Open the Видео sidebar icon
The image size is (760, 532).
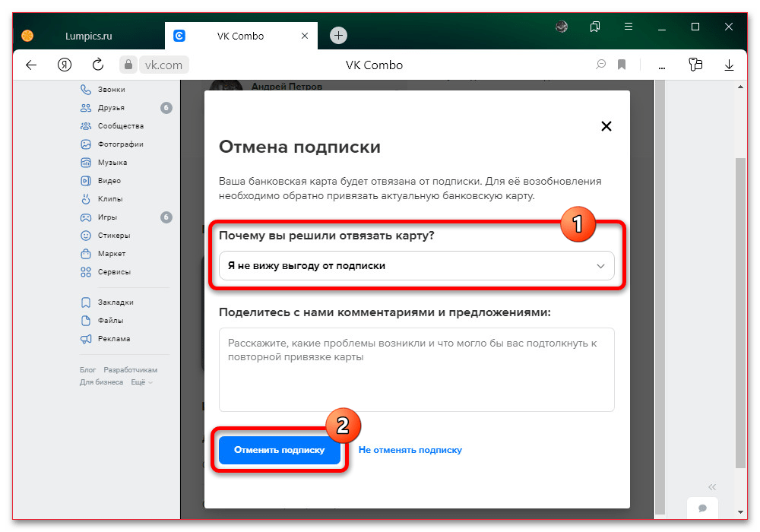coord(86,181)
